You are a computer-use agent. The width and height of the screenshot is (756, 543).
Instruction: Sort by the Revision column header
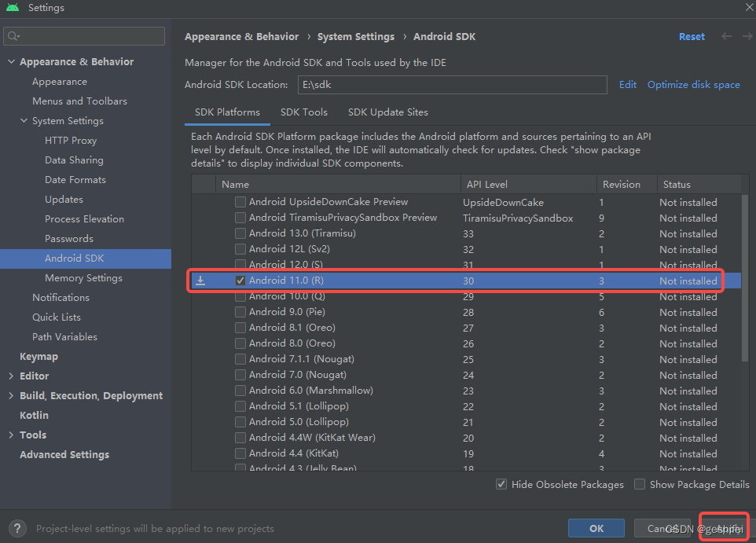[x=627, y=184]
